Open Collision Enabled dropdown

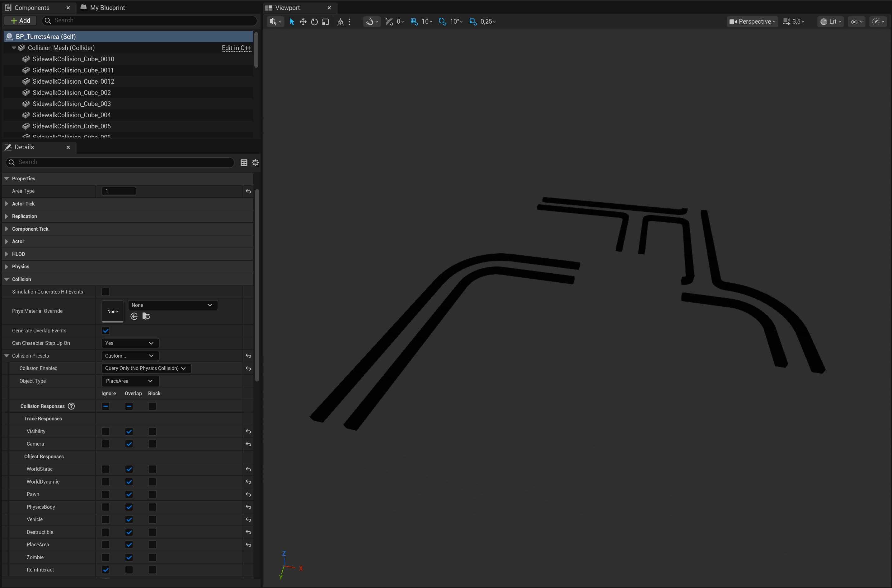[146, 368]
